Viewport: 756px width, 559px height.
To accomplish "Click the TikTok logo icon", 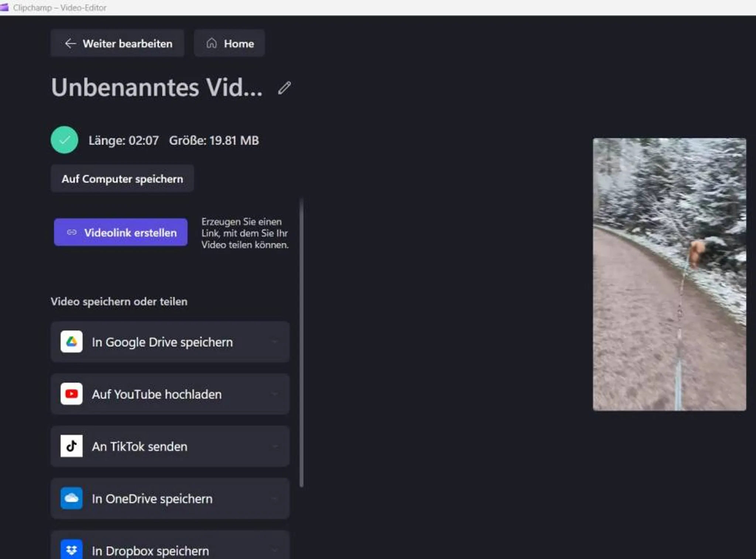I will pyautogui.click(x=72, y=446).
